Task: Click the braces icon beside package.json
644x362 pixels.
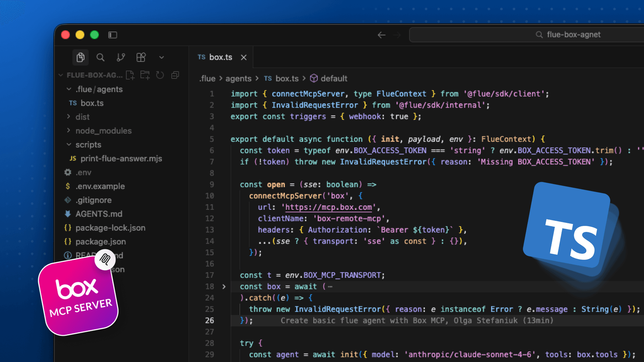Action: point(68,242)
